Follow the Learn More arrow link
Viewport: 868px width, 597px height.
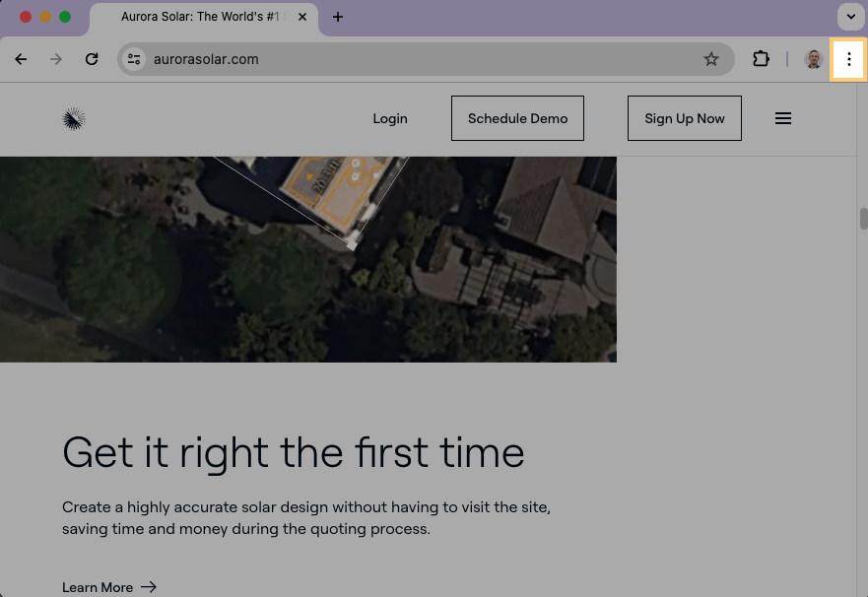point(109,586)
